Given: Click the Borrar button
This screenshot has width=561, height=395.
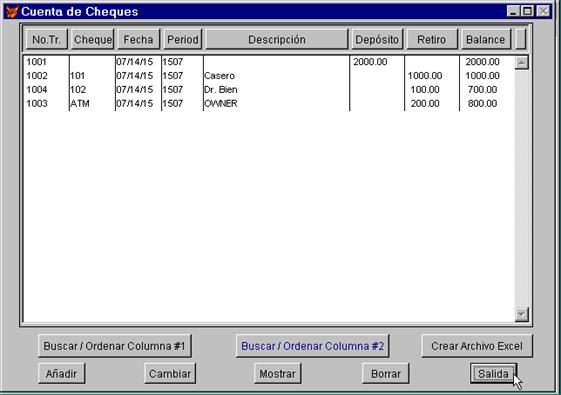Looking at the screenshot, I should (x=386, y=374).
